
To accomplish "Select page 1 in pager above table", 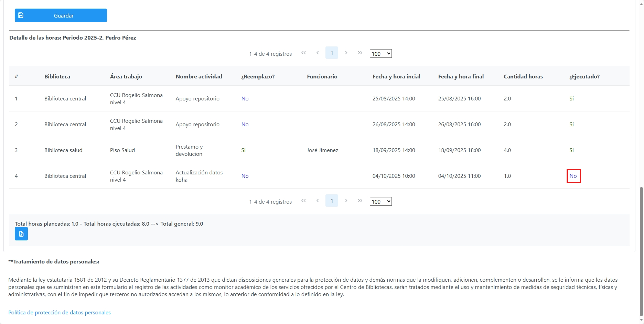I will click(332, 53).
